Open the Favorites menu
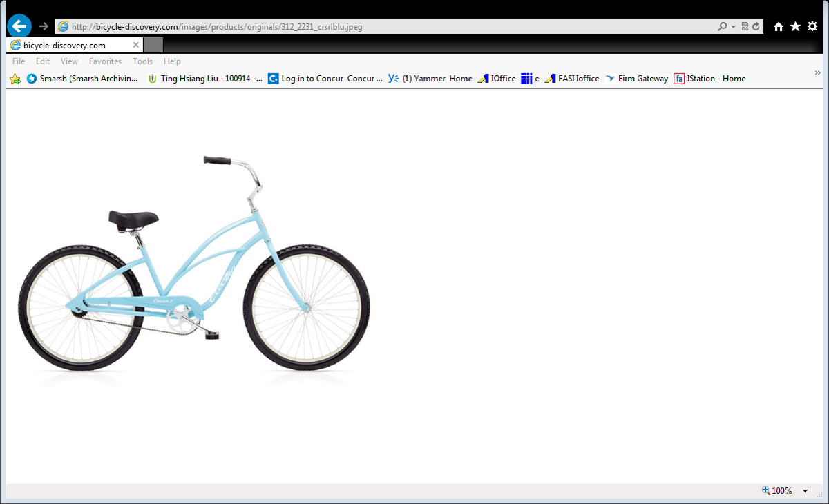This screenshot has width=829, height=504. click(x=105, y=61)
